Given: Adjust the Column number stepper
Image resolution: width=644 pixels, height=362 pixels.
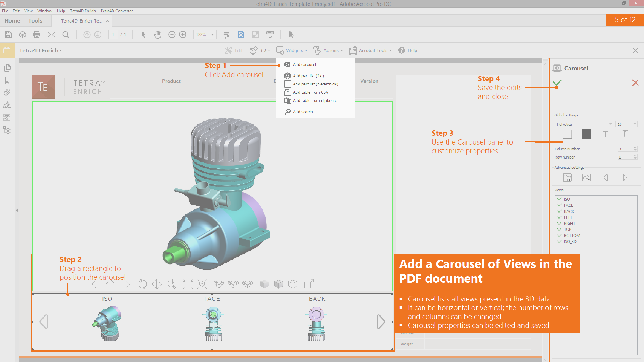Looking at the screenshot, I should [x=635, y=149].
